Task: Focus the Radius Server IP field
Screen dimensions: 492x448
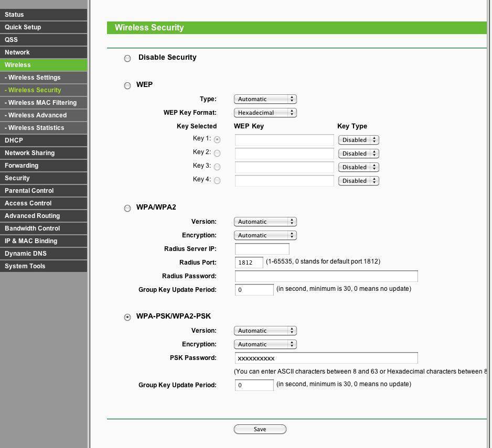Action: click(x=262, y=249)
